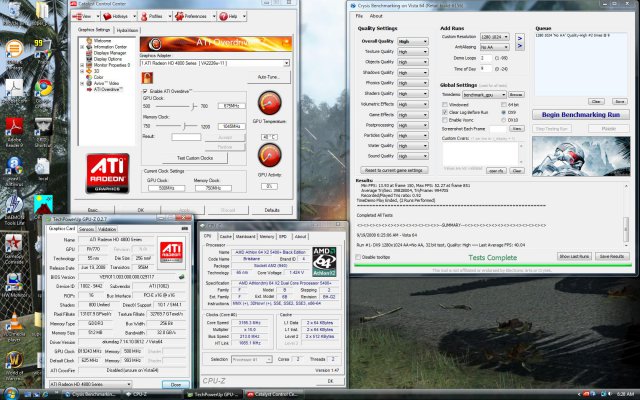The image size is (640, 400).
Task: Expand Information Center tree node
Action: (x=82, y=47)
